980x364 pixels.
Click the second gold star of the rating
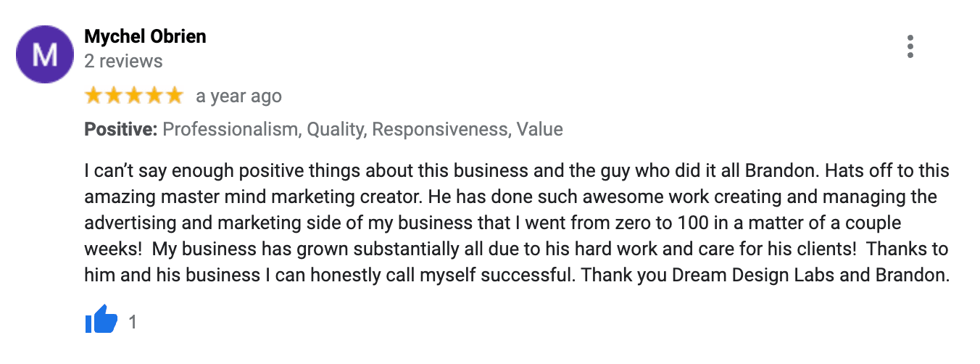[x=114, y=95]
